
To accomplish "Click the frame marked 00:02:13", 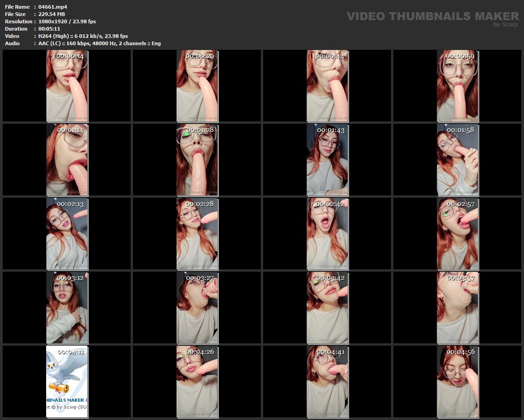I will 67,234.
